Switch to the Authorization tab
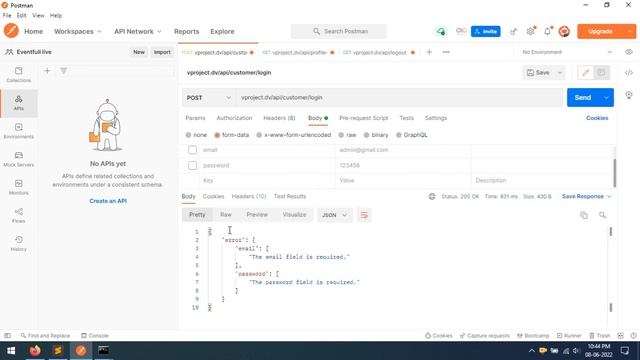Viewport: 640px width, 360px height. pyautogui.click(x=234, y=118)
